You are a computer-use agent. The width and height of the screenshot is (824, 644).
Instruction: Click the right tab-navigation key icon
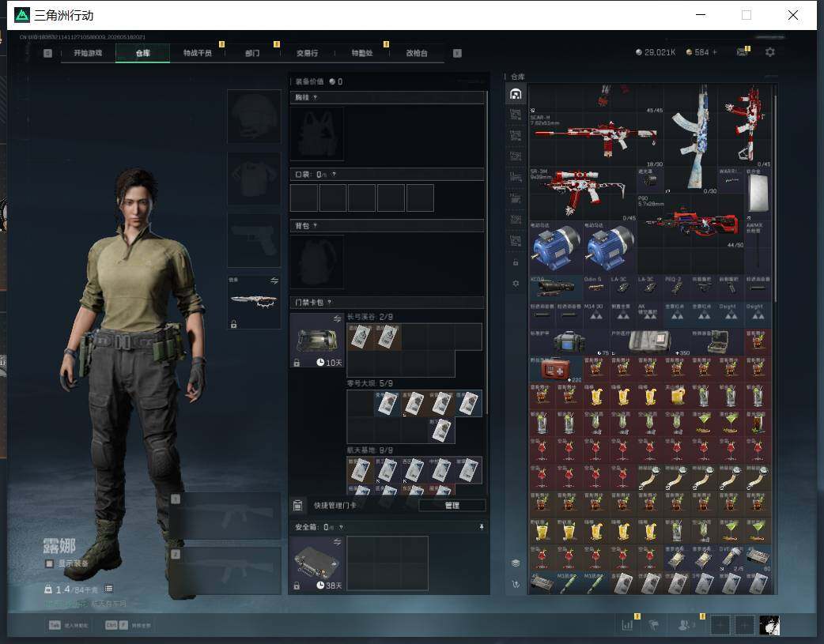pos(457,53)
